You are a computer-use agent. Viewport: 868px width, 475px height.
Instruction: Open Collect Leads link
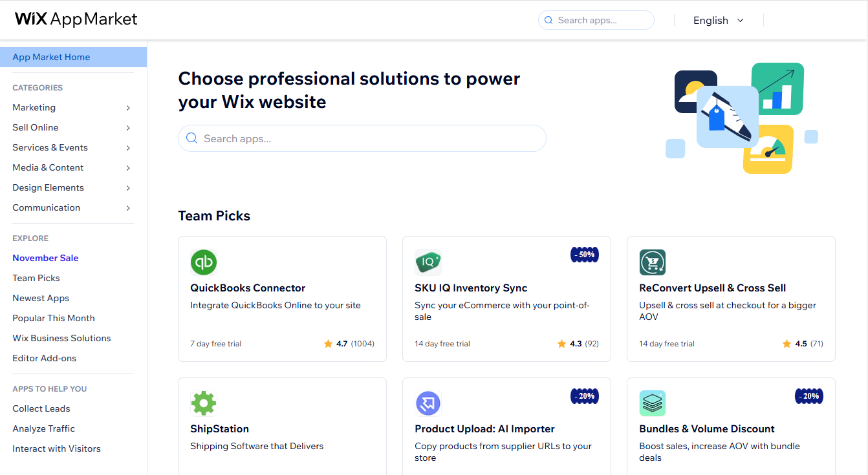pos(41,408)
